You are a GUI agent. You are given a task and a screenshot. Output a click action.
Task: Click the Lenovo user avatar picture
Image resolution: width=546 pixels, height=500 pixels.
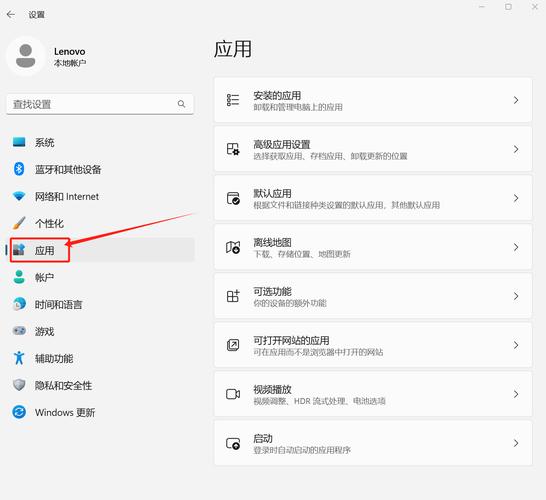pos(26,56)
